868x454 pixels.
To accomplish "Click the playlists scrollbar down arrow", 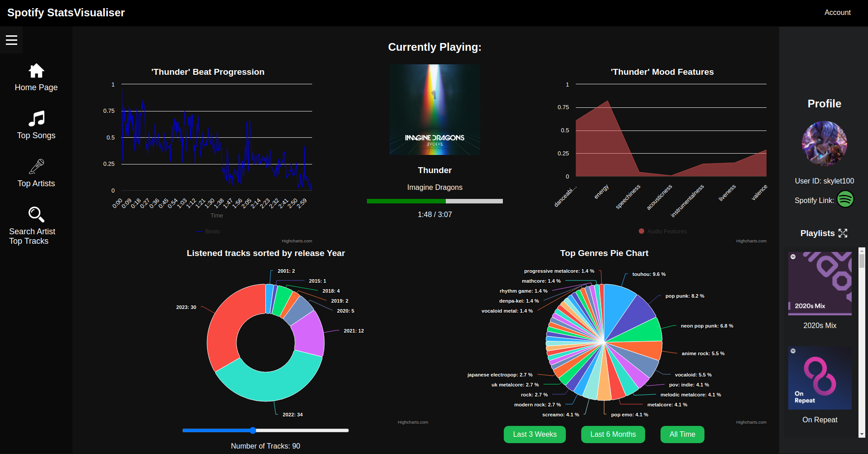I will click(862, 434).
